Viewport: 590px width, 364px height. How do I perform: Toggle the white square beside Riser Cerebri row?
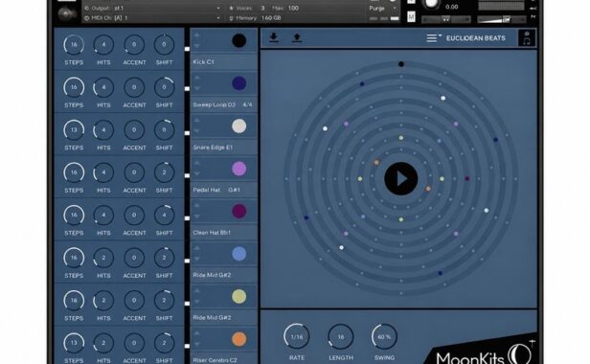187,346
